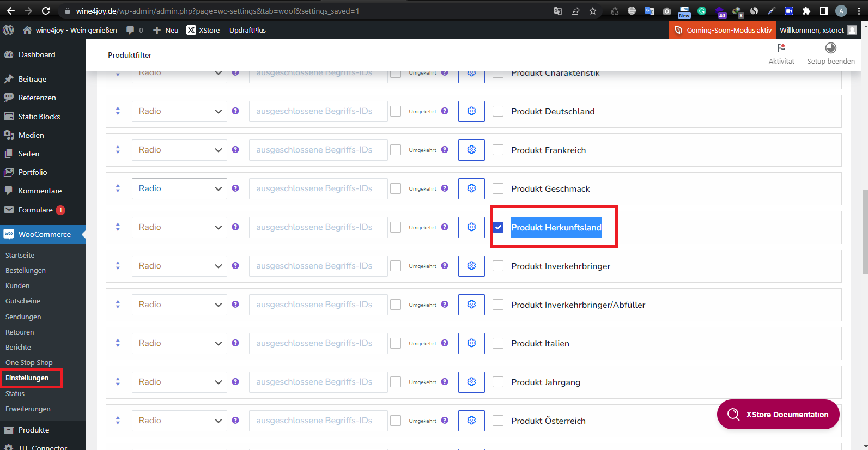
Task: Open settings gear for Produkt Inverkehrbringer row
Action: [x=471, y=266]
